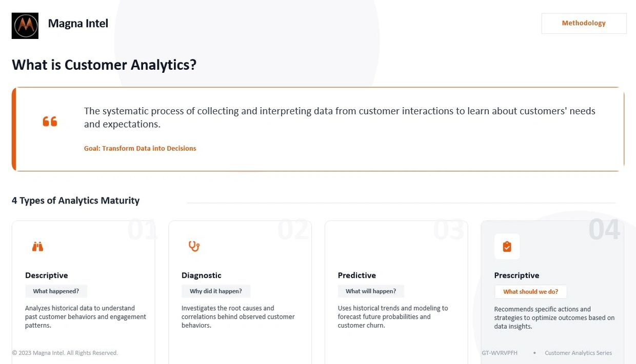Viewport: 636px width, 364px height.
Task: Click the Magna Intel logo icon
Action: [x=25, y=26]
